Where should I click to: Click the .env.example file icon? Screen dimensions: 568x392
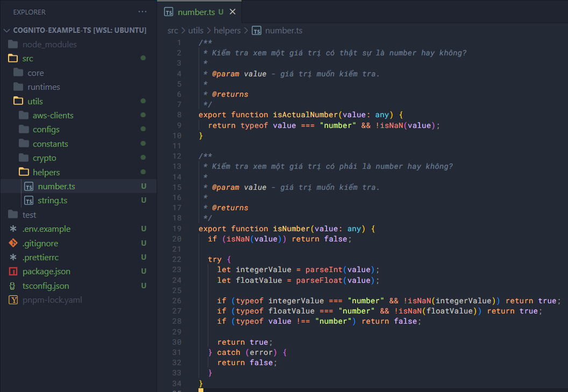[x=13, y=229]
